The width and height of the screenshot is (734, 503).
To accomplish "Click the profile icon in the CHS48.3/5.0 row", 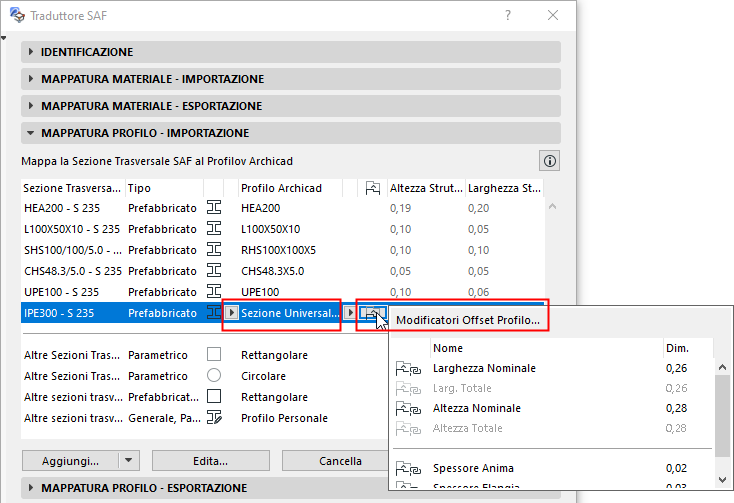I will pos(214,270).
